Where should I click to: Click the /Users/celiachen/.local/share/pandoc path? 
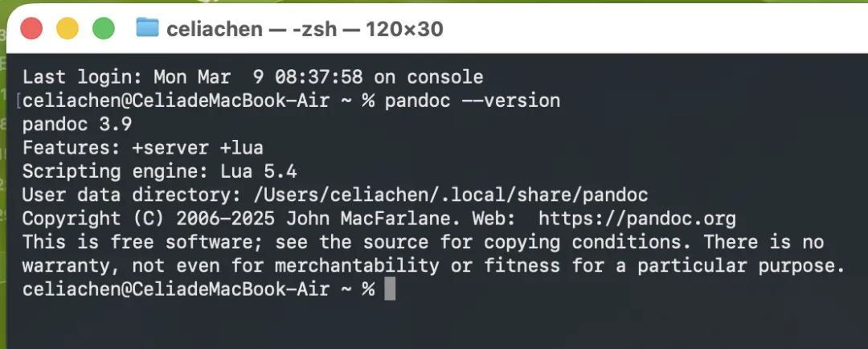(x=450, y=195)
